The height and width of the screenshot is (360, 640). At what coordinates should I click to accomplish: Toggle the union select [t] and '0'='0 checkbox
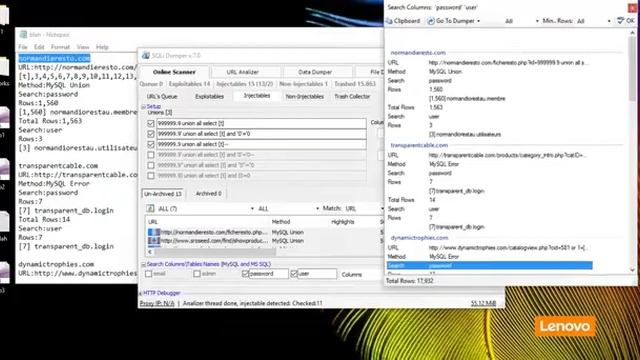tap(151, 134)
